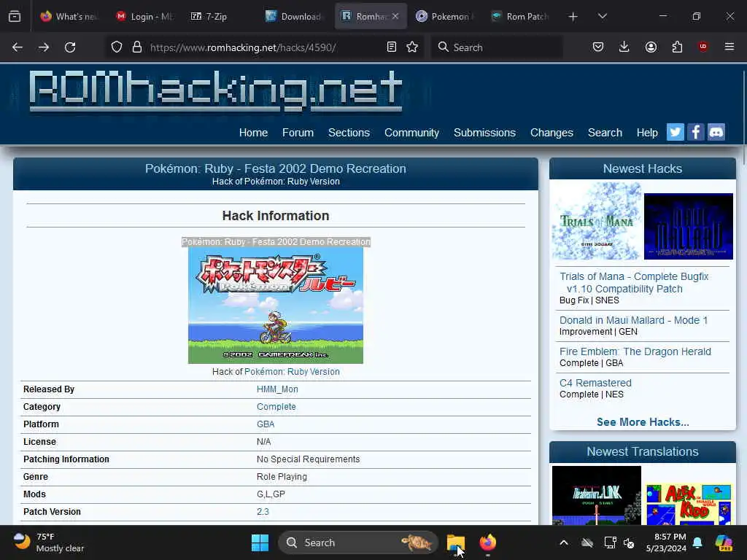Switch to What's new tab
The height and width of the screenshot is (560, 747).
[x=69, y=17]
